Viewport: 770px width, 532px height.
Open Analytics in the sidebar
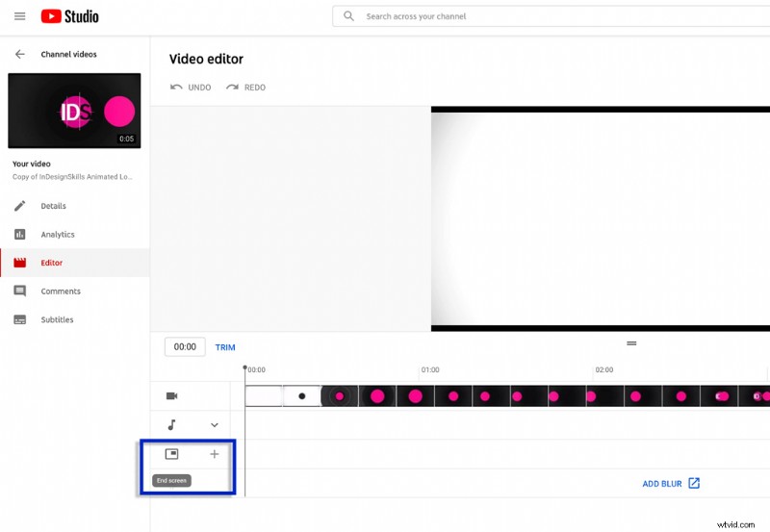point(75,234)
